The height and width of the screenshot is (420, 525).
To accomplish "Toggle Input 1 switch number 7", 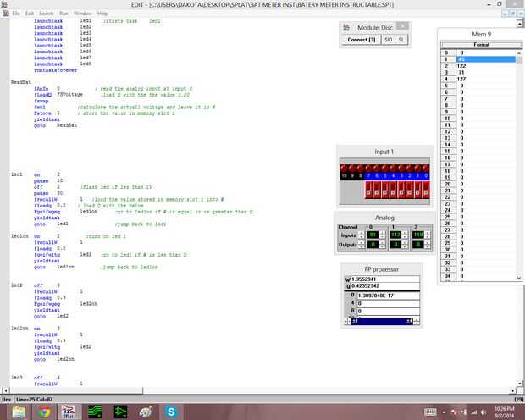I will tap(368, 190).
